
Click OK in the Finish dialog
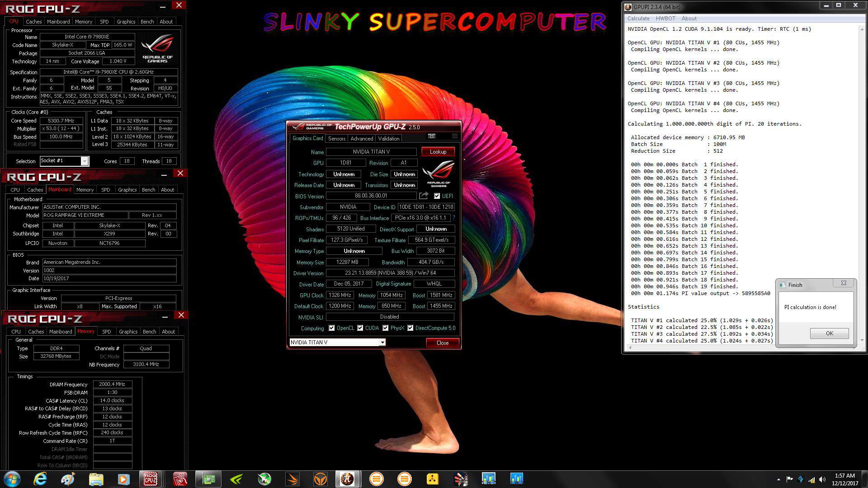click(829, 333)
